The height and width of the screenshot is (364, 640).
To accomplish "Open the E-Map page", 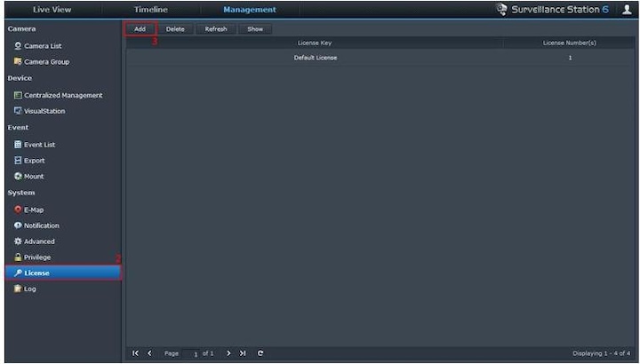I will click(x=34, y=210).
